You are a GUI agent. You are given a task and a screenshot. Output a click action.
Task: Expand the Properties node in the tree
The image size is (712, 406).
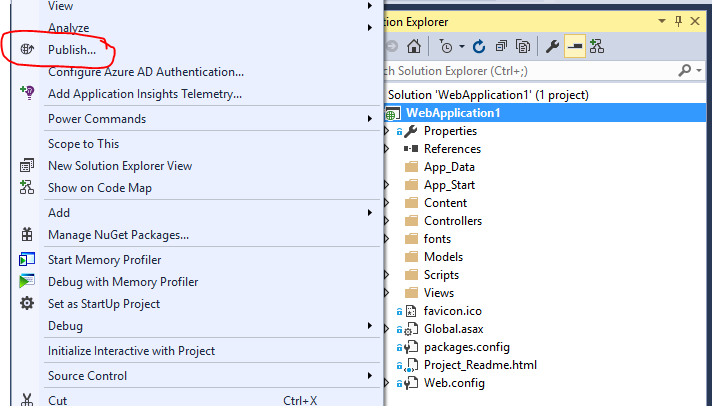tap(388, 131)
